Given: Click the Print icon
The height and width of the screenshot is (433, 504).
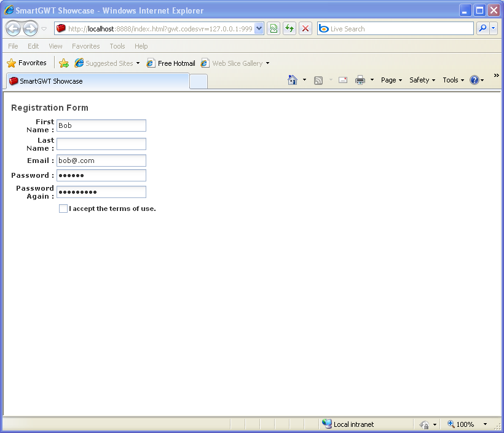Looking at the screenshot, I should point(360,80).
